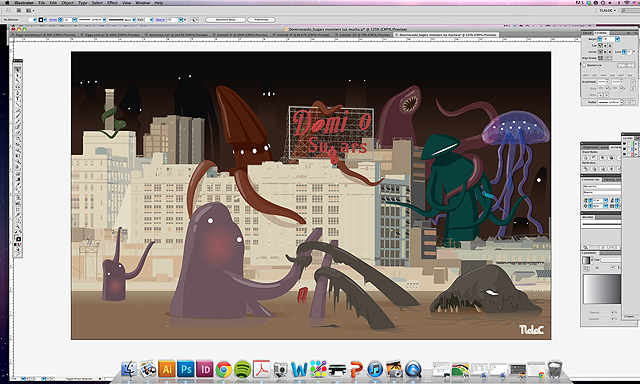Screen dimensions: 640x384
Task: Switch to the Transform panel tab
Action: coord(590,147)
